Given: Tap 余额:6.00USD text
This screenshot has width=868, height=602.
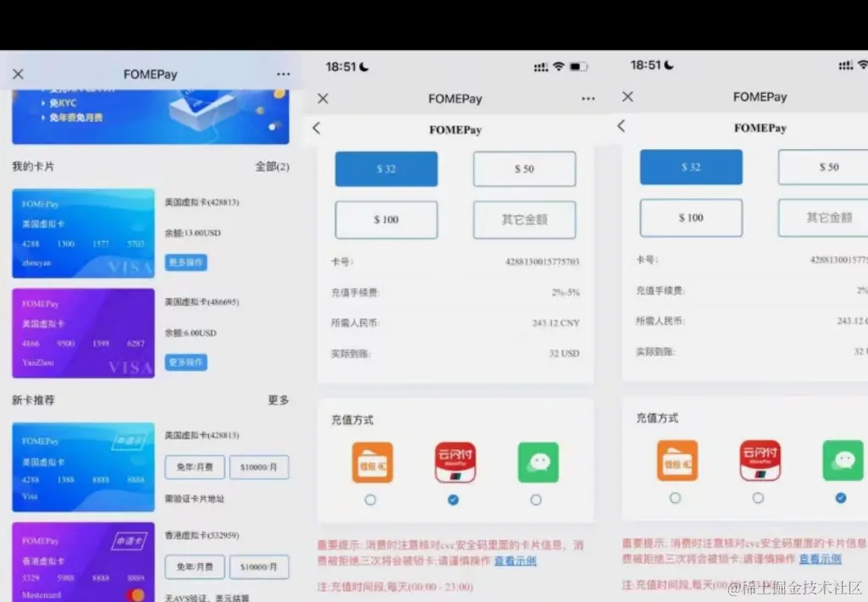Looking at the screenshot, I should [191, 333].
